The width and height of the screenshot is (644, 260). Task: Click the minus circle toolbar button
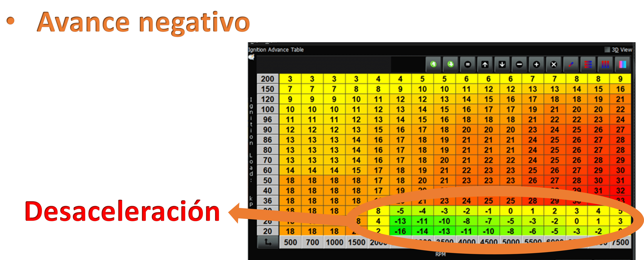pos(519,64)
